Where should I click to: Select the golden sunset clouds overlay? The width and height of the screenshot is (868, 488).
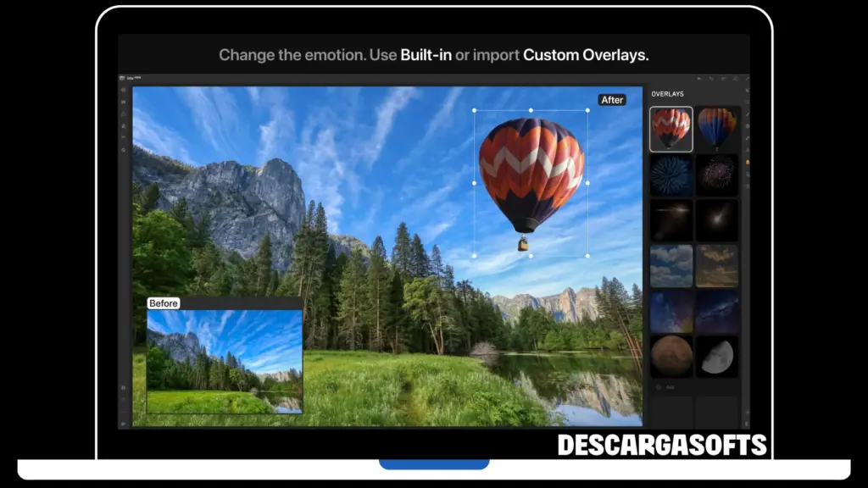pos(717,266)
